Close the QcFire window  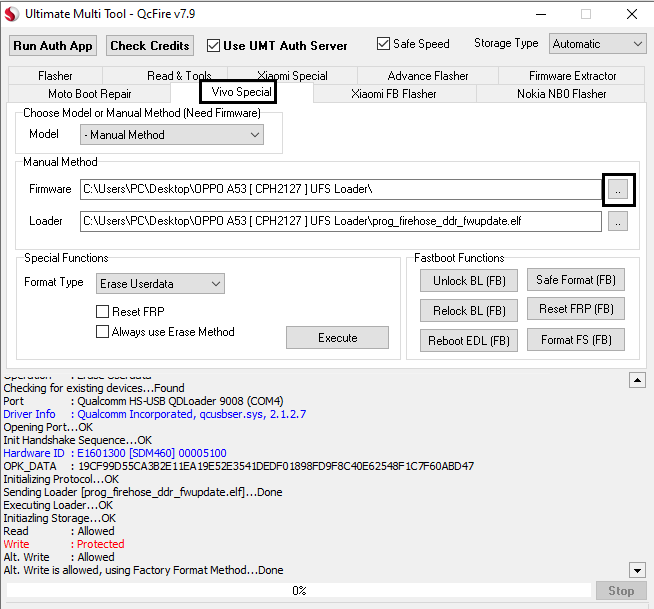(631, 14)
